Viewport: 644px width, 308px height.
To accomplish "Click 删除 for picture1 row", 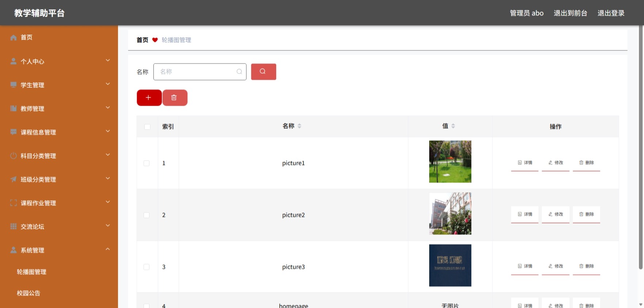I will 586,163.
